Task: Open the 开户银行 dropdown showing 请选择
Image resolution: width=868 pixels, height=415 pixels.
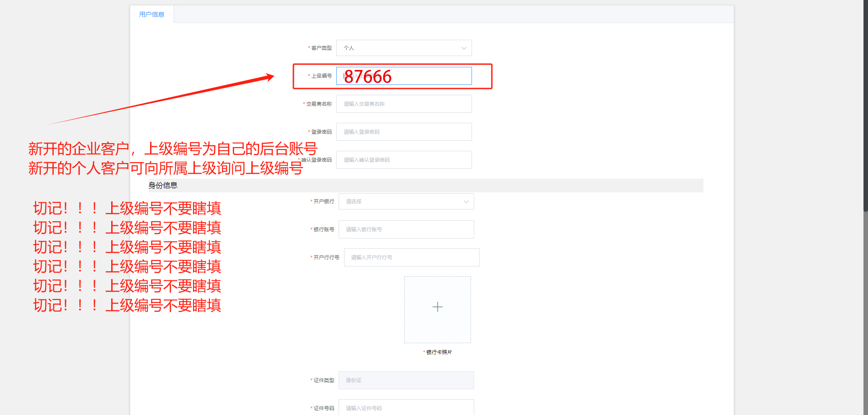Action: click(406, 201)
